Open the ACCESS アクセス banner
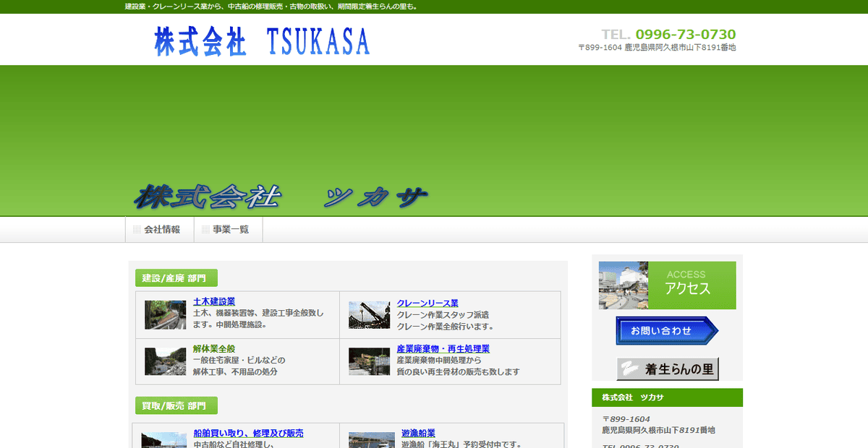 (684, 285)
